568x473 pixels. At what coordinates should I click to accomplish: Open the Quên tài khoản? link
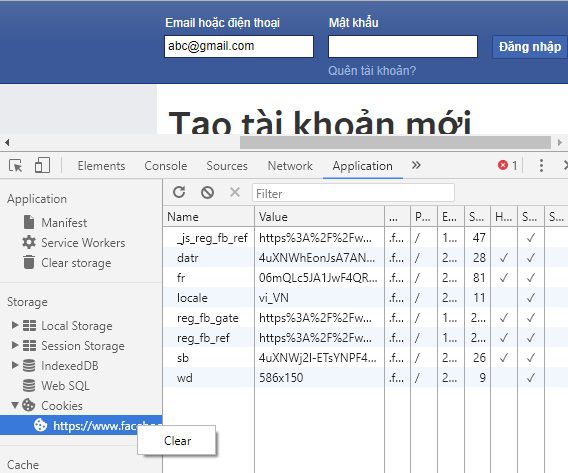(x=372, y=71)
